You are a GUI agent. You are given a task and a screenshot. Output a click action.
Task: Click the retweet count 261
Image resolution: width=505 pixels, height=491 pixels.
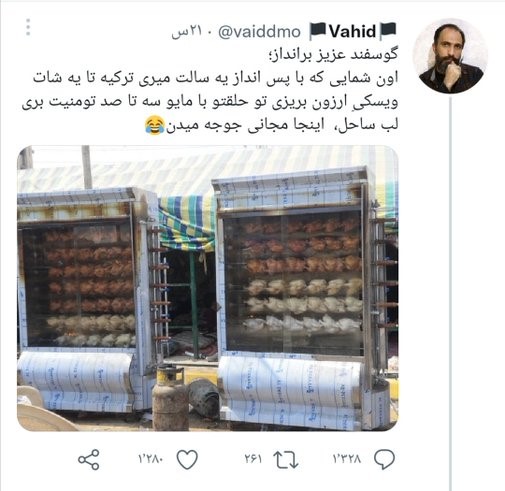click(253, 459)
